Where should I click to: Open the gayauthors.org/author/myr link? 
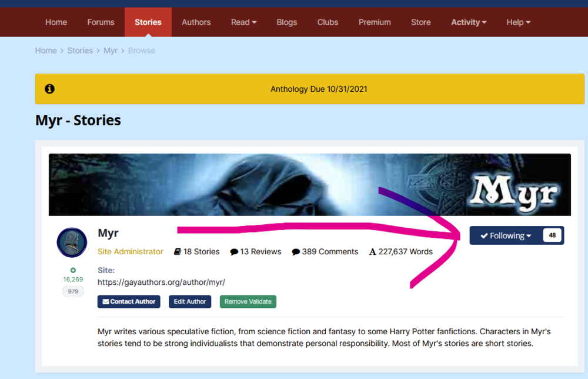[x=161, y=282]
